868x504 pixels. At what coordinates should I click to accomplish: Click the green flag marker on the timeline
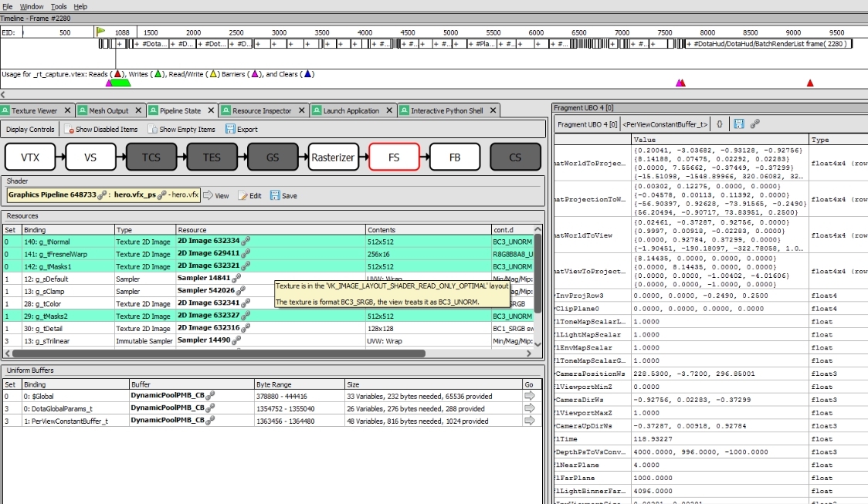point(100,32)
